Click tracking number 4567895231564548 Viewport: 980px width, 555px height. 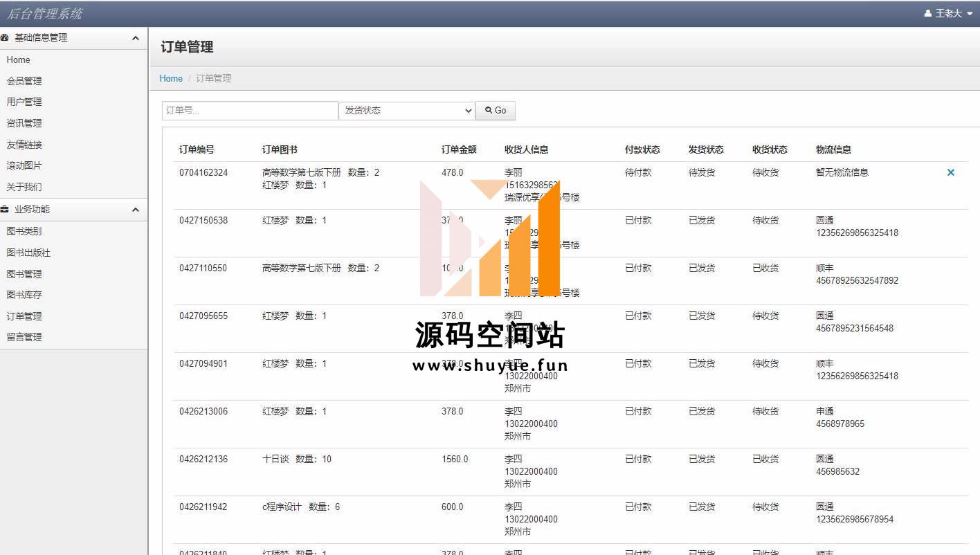tap(855, 328)
